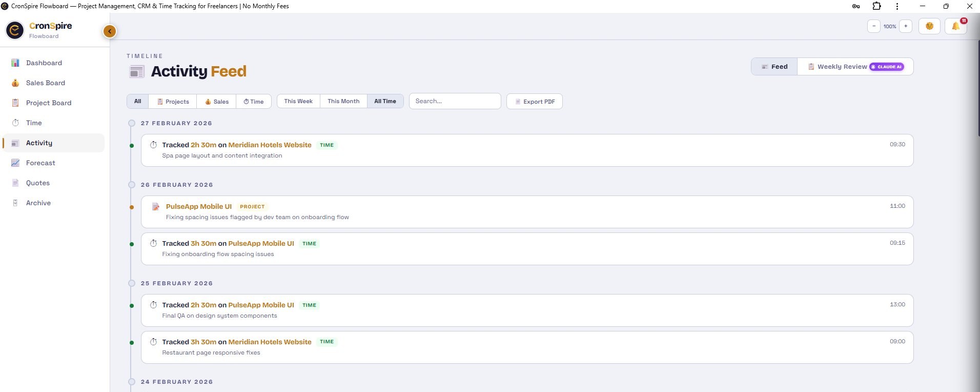Filter feed by All types
Image resolution: width=980 pixels, height=392 pixels.
[138, 101]
